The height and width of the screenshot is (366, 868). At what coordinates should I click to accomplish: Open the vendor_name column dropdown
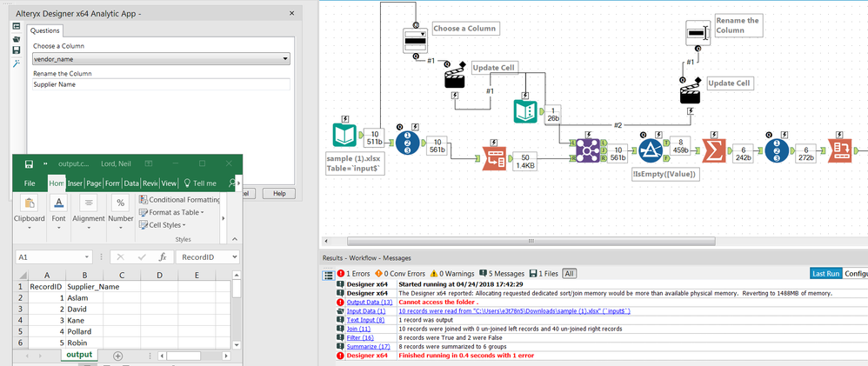[285, 59]
